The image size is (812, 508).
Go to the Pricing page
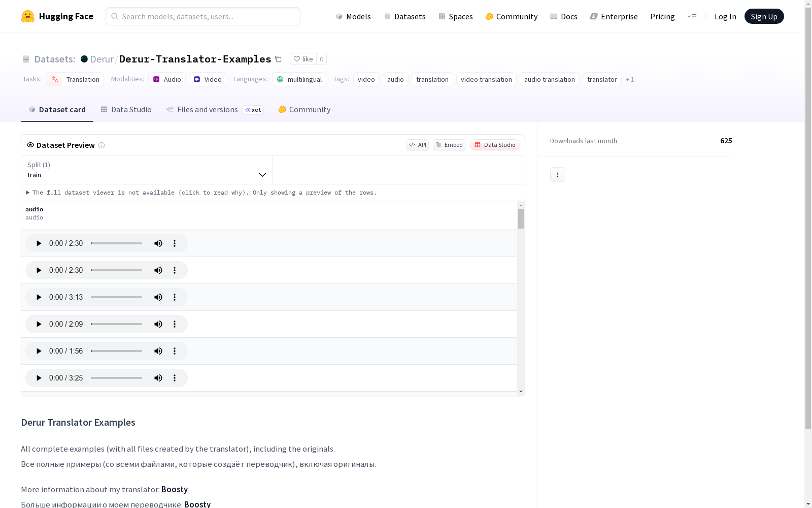[x=662, y=16]
